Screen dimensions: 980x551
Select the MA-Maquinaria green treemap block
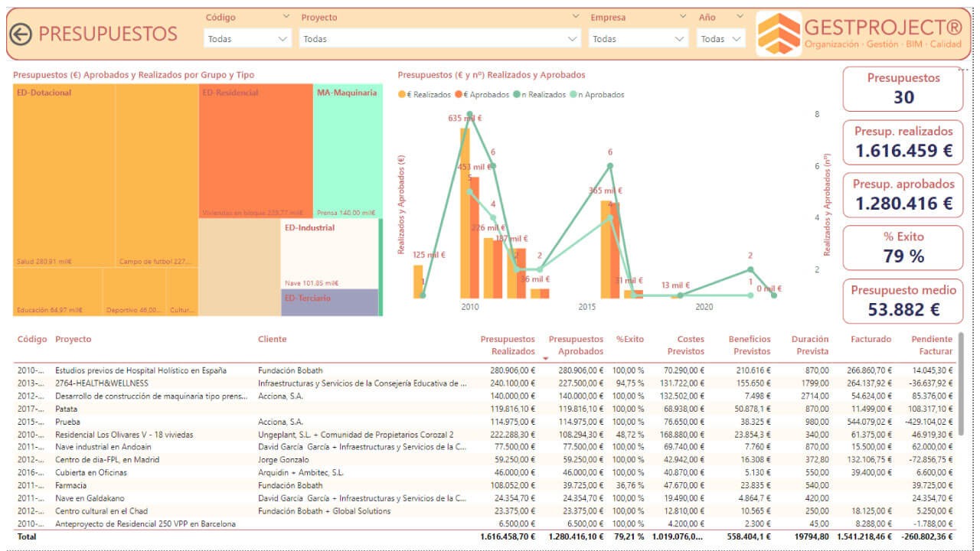click(x=348, y=151)
